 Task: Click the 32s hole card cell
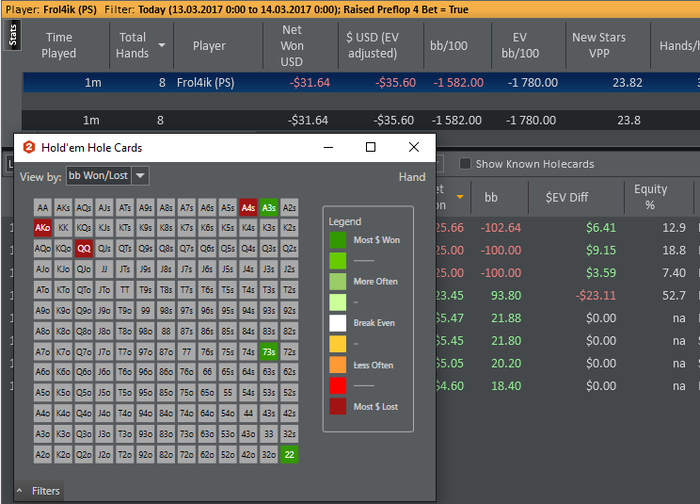pos(289,434)
